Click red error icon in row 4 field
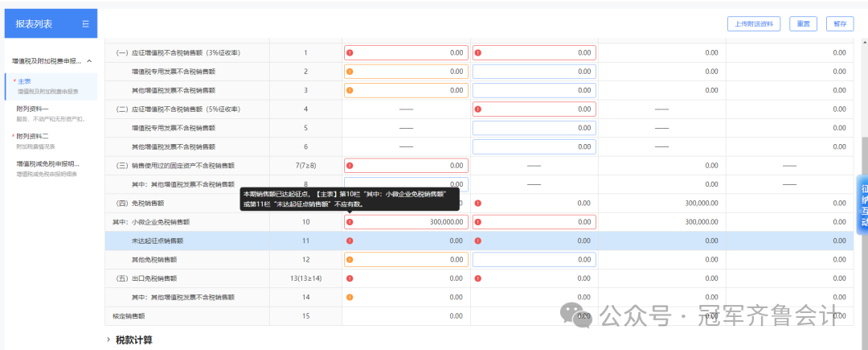This screenshot has height=350, width=868. 478,109
